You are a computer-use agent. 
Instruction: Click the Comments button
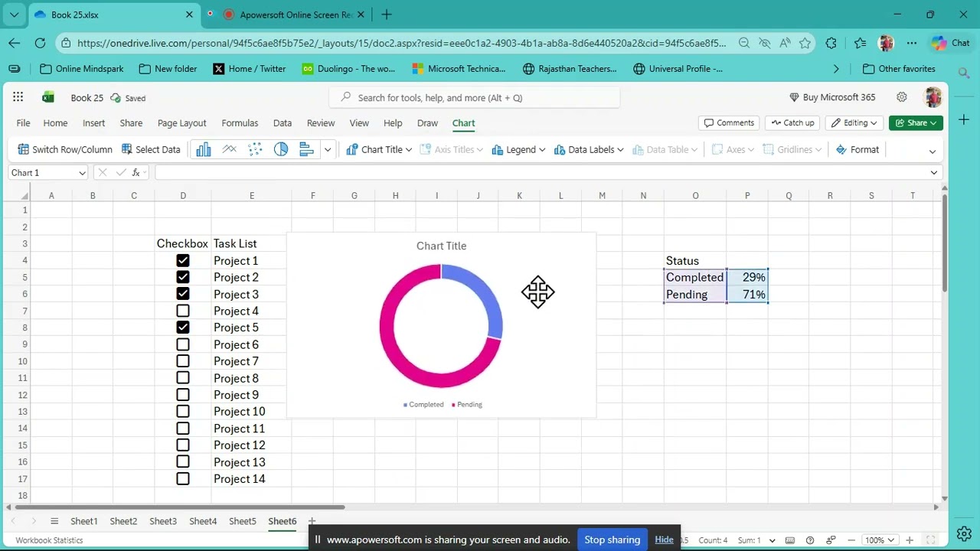point(728,122)
